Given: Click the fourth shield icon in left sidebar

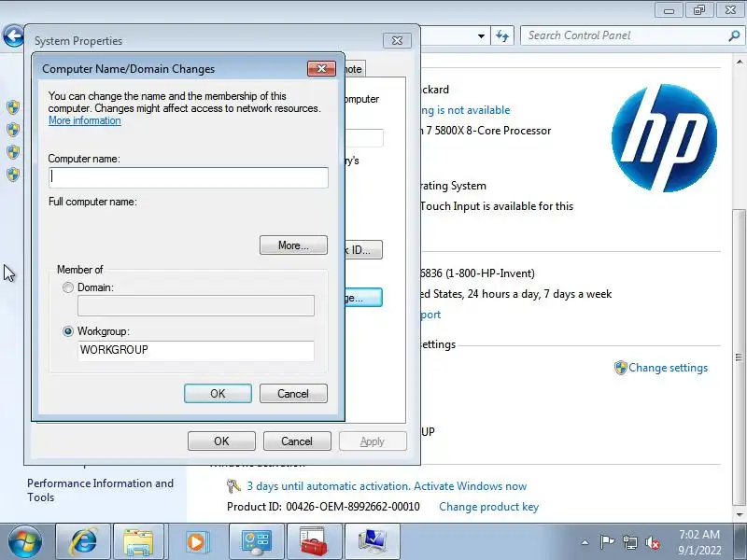Looking at the screenshot, I should 13,175.
